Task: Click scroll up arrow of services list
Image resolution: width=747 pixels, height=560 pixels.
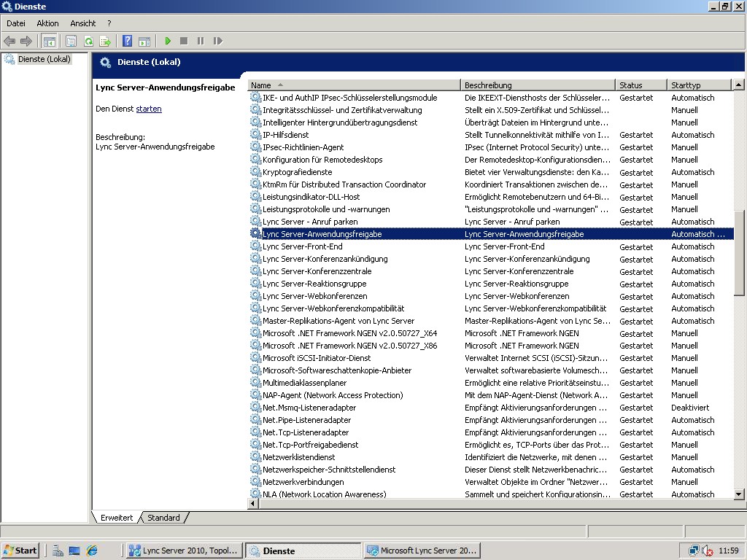Action: tap(738, 85)
